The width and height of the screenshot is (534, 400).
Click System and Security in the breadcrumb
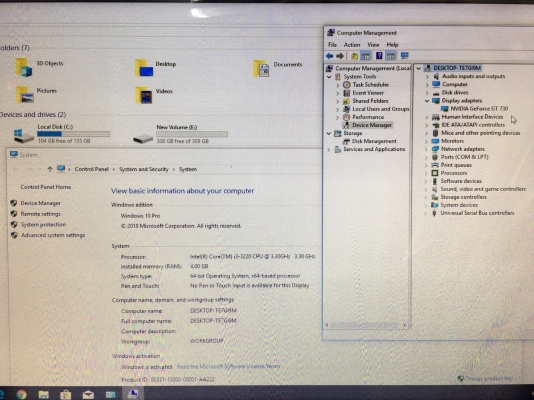144,169
